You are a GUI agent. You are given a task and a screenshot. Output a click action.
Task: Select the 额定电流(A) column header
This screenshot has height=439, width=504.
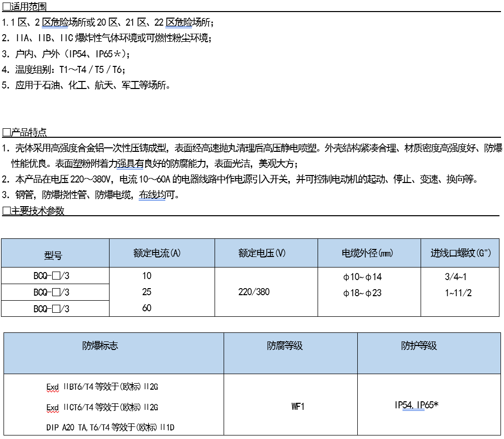click(156, 253)
